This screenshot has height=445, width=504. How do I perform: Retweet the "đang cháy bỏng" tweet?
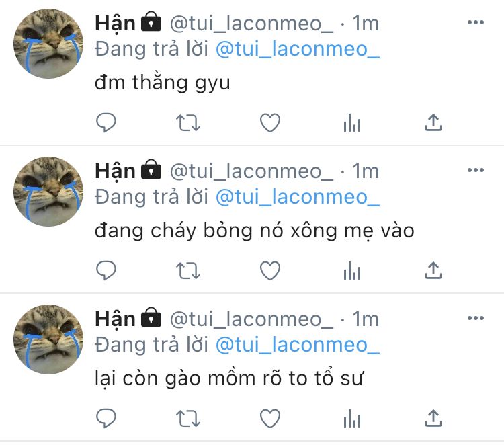click(188, 271)
